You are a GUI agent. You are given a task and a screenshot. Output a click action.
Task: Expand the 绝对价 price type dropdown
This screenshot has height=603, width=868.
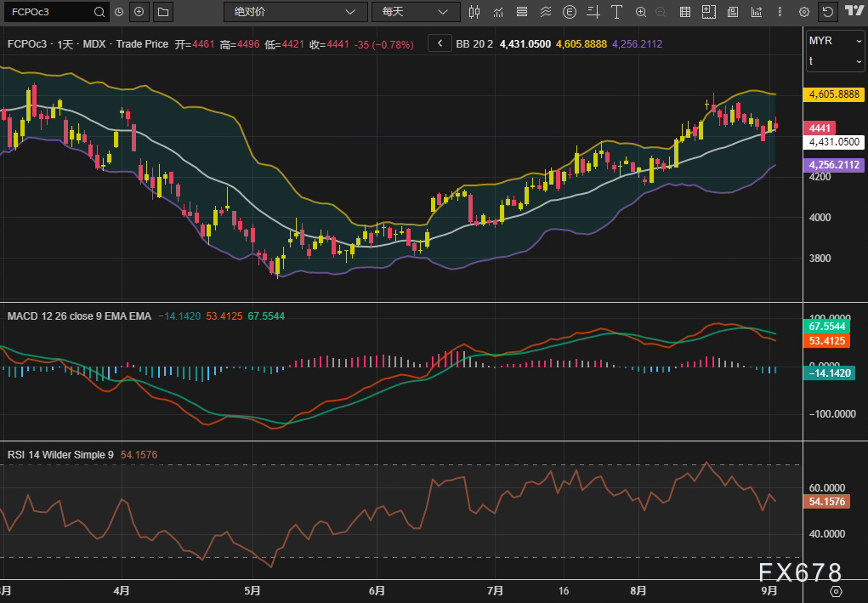[x=295, y=12]
